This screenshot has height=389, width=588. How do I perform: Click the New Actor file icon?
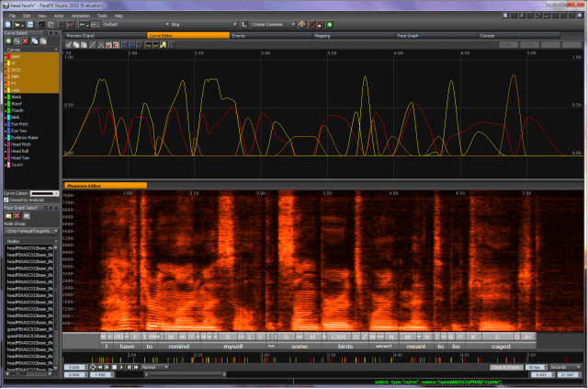8,25
